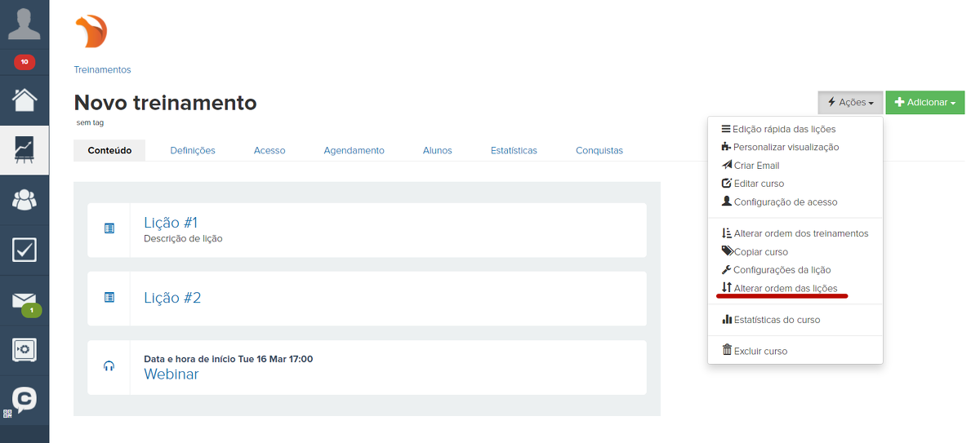Image resolution: width=980 pixels, height=443 pixels.
Task: Open the safe vault icon in sidebar
Action: tap(24, 350)
